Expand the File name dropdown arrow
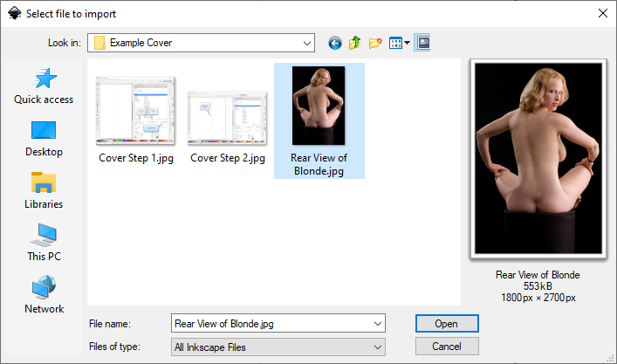This screenshot has height=364, width=617. click(x=377, y=324)
